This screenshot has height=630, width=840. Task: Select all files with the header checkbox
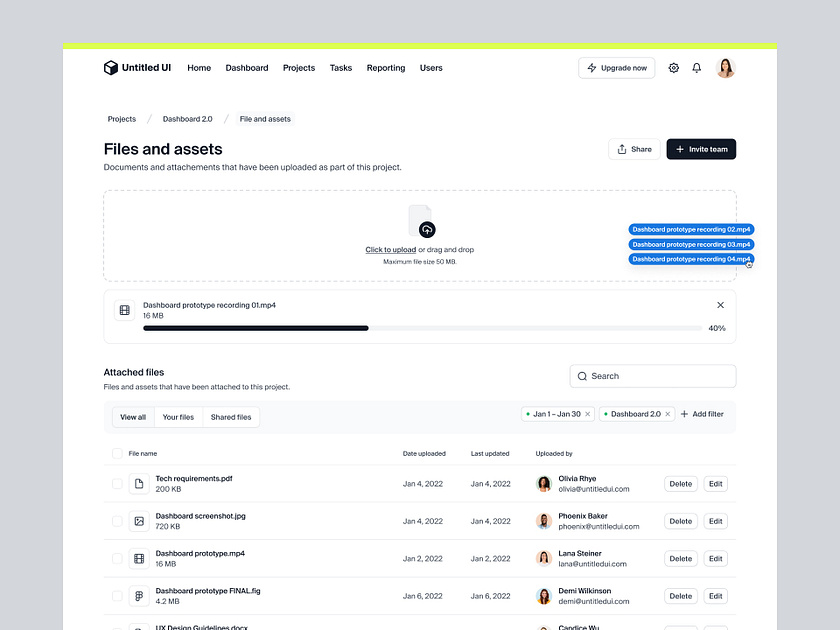(117, 453)
